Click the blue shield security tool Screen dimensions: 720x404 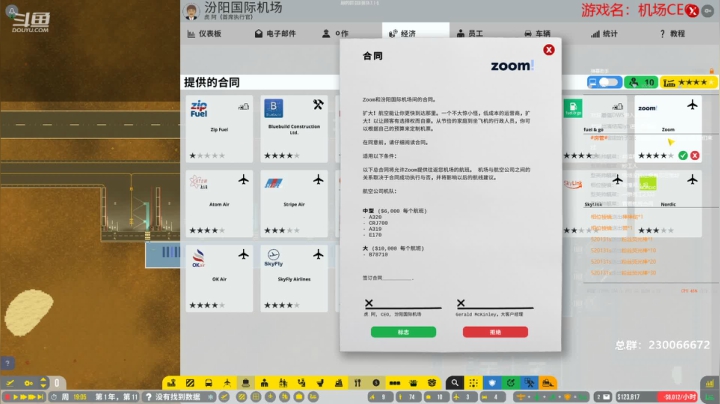click(x=492, y=383)
